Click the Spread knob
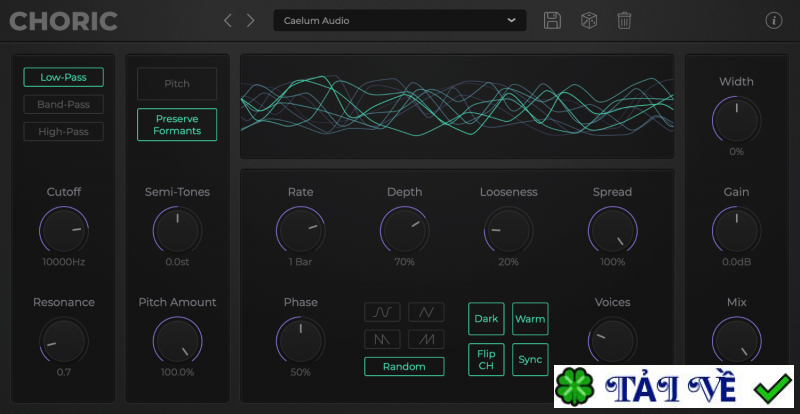This screenshot has height=414, width=800. point(613,230)
